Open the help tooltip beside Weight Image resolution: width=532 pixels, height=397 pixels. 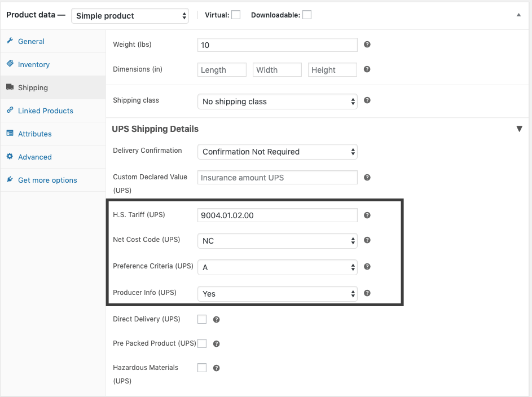367,44
